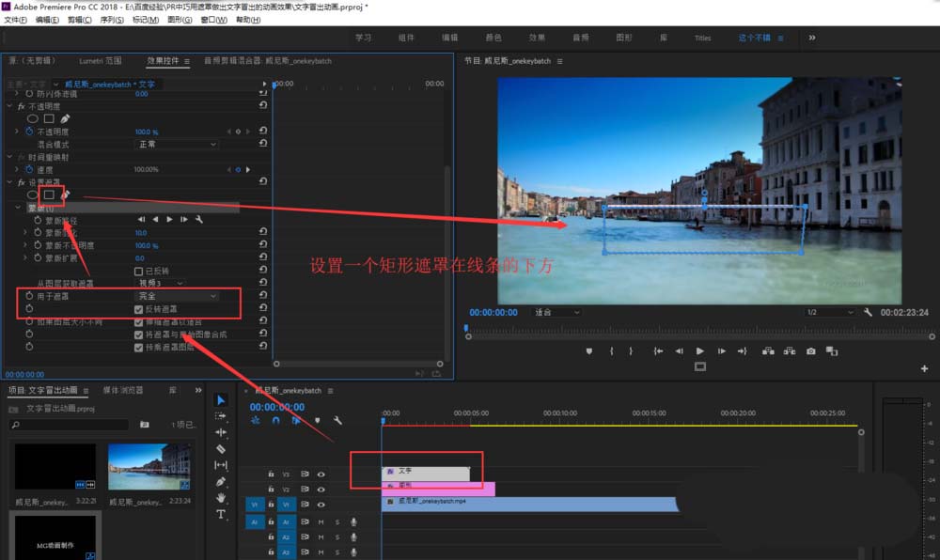The height and width of the screenshot is (560, 940).
Task: Open the 序列(S) menu
Action: 112,20
